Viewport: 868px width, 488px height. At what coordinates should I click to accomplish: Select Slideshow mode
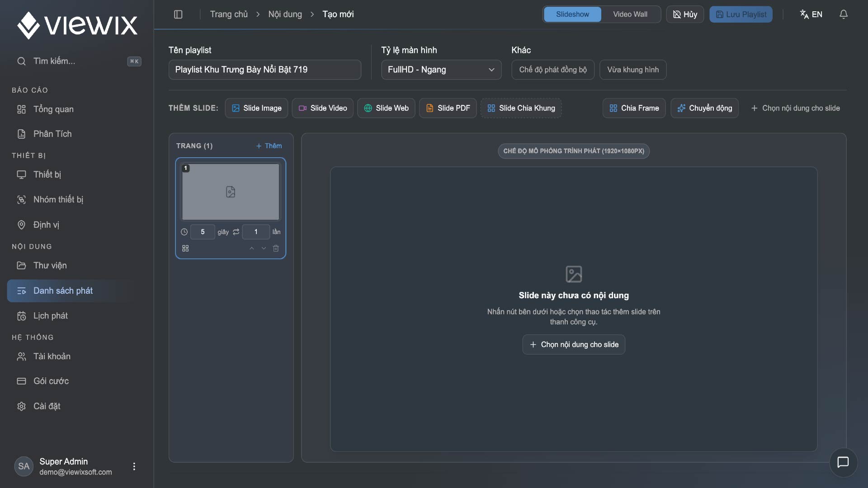(x=572, y=14)
